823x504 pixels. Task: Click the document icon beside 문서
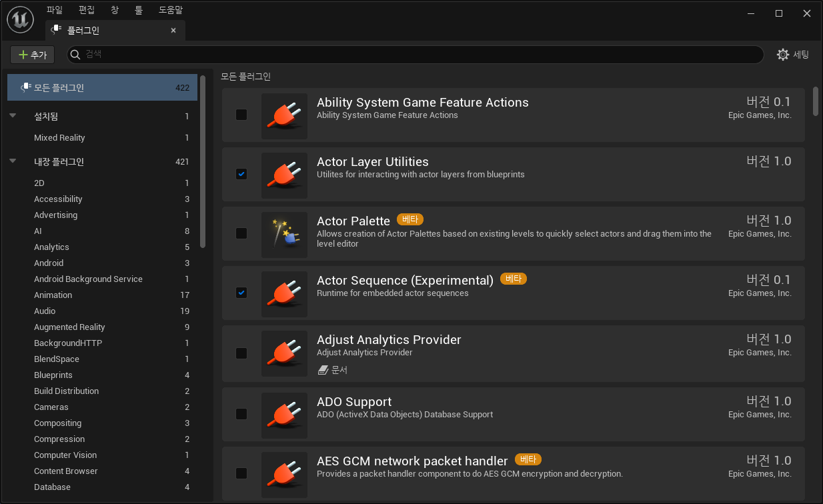pyautogui.click(x=323, y=370)
